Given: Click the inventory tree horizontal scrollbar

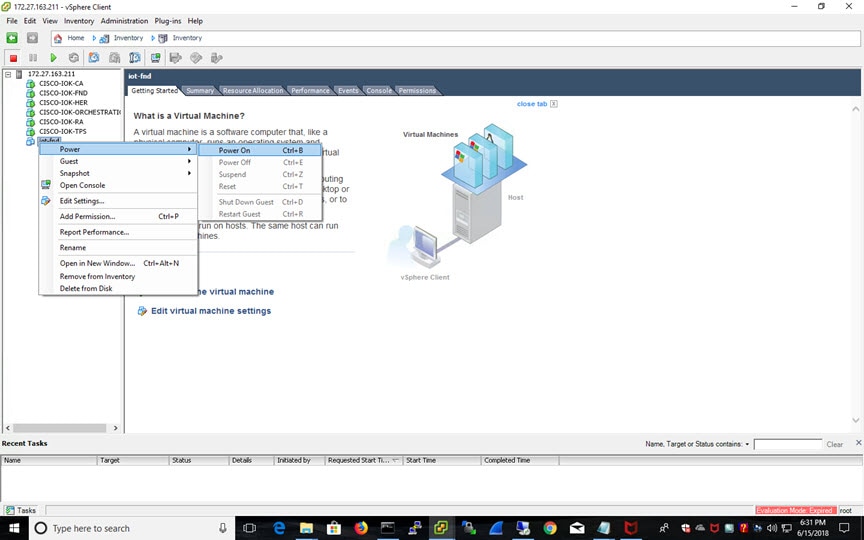Looking at the screenshot, I should 60,428.
